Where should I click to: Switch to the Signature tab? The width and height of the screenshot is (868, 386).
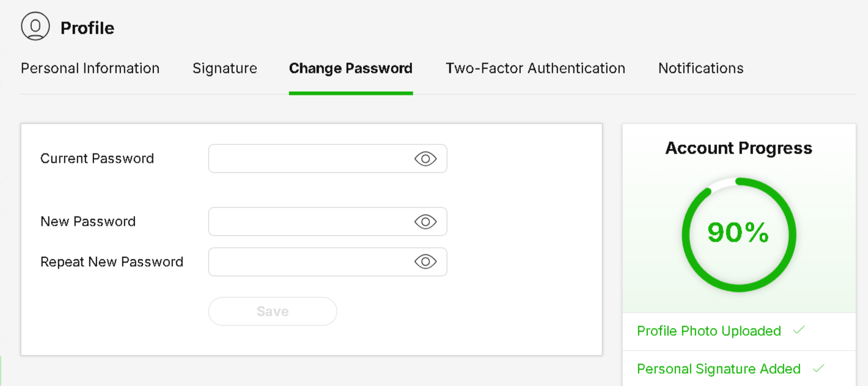point(224,69)
